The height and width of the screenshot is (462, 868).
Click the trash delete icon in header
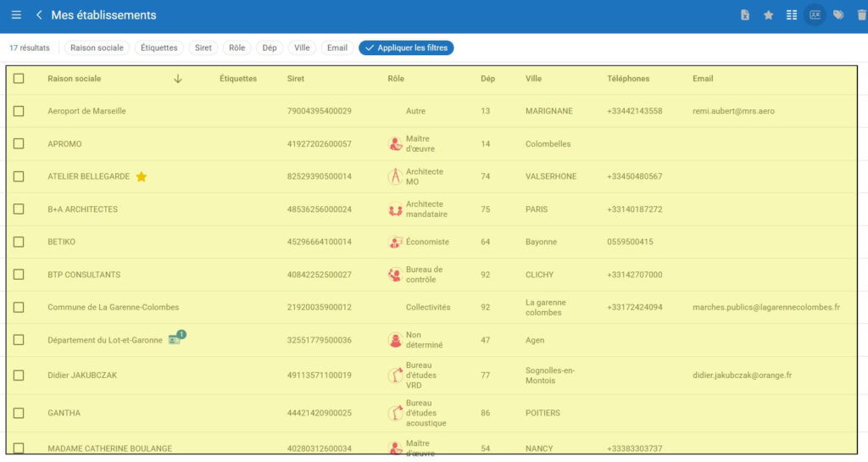pyautogui.click(x=861, y=15)
